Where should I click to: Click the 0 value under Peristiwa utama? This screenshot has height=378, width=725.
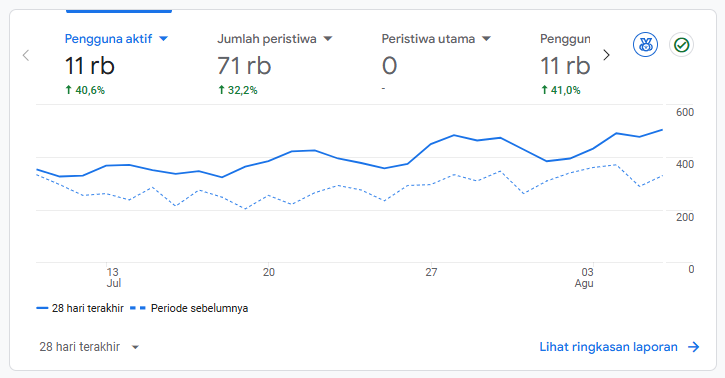click(x=389, y=65)
